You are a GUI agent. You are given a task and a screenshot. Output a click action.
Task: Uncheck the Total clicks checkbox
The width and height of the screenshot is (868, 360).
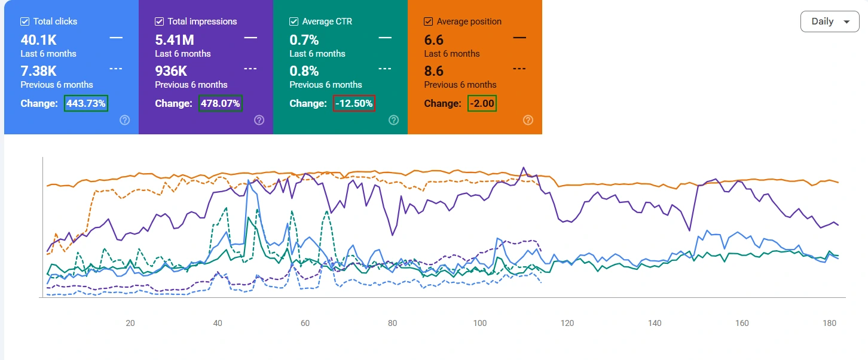click(25, 21)
